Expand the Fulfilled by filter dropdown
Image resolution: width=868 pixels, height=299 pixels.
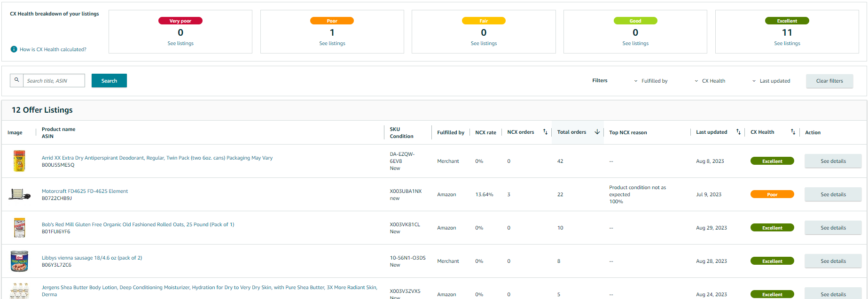tap(651, 81)
